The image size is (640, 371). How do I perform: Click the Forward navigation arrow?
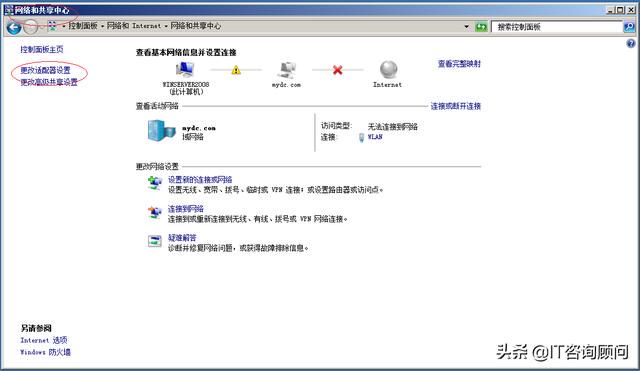click(x=31, y=27)
